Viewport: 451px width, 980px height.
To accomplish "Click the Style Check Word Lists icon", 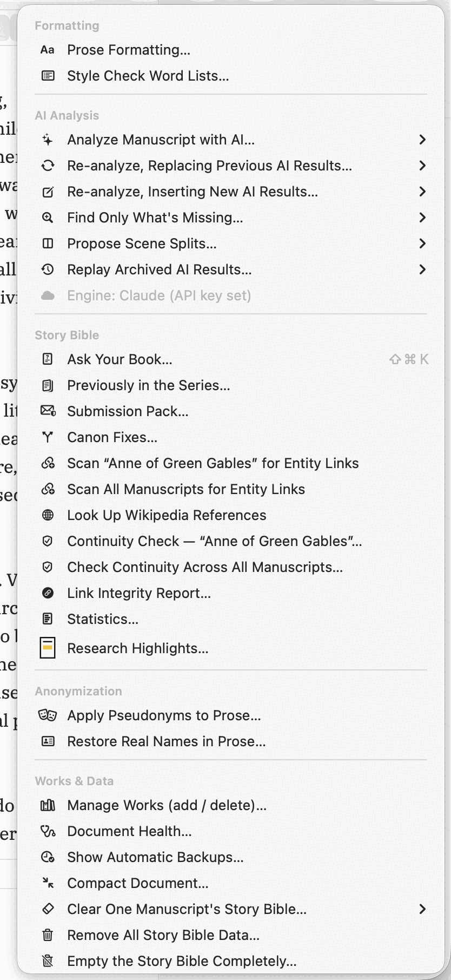I will [48, 76].
